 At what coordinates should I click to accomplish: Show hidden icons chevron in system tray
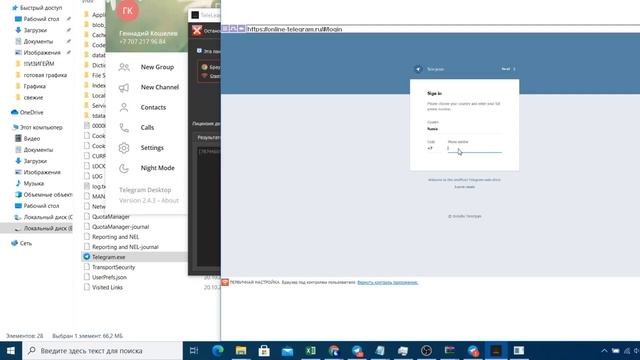coord(604,351)
